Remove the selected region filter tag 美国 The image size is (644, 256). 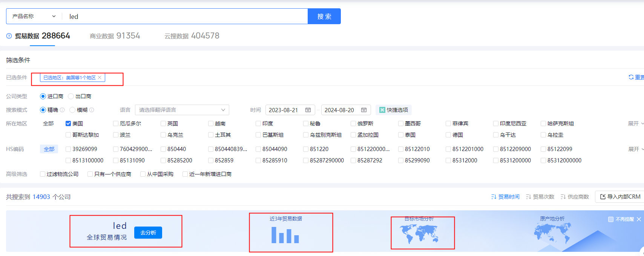[100, 77]
